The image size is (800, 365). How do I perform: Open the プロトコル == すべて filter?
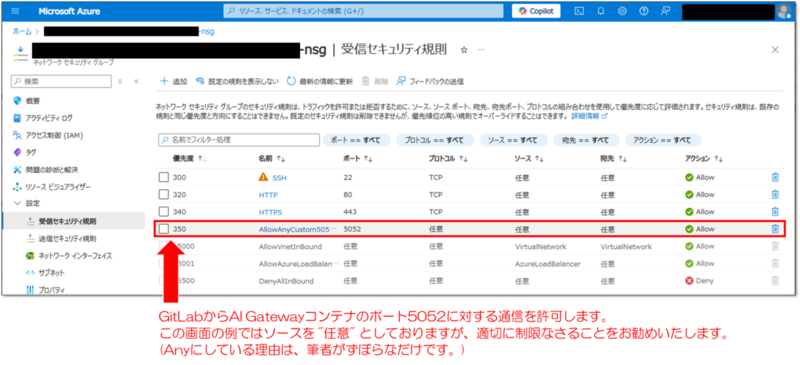coord(435,140)
